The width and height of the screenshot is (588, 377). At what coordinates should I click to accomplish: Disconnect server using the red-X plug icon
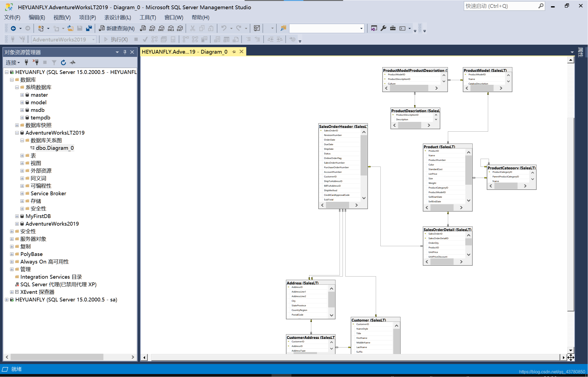(36, 63)
